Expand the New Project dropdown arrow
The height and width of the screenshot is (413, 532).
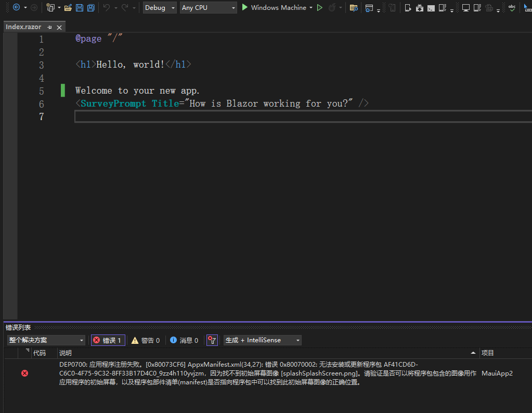(59, 7)
